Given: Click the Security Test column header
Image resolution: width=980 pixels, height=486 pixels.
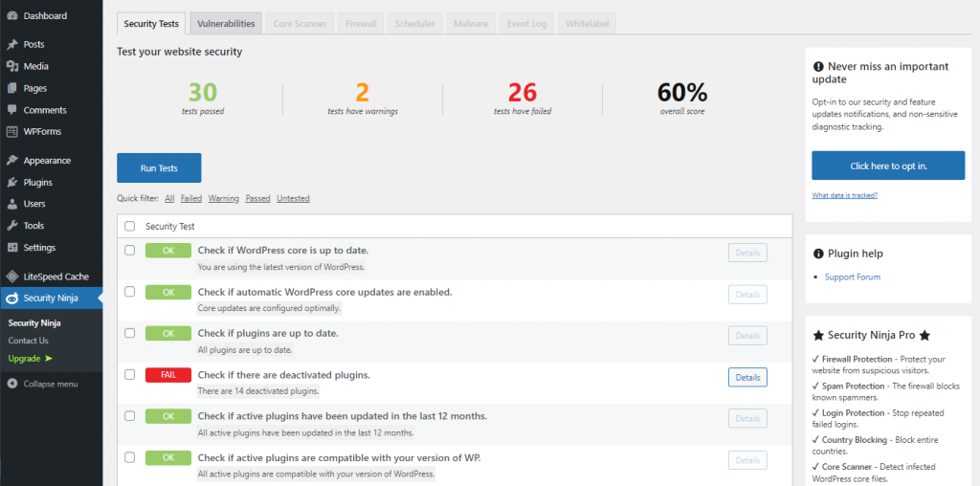Looking at the screenshot, I should click(x=170, y=226).
